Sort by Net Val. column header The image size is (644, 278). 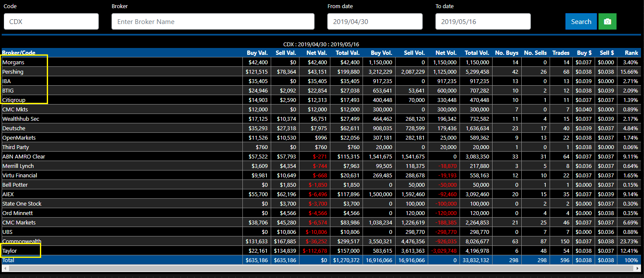[x=316, y=53]
